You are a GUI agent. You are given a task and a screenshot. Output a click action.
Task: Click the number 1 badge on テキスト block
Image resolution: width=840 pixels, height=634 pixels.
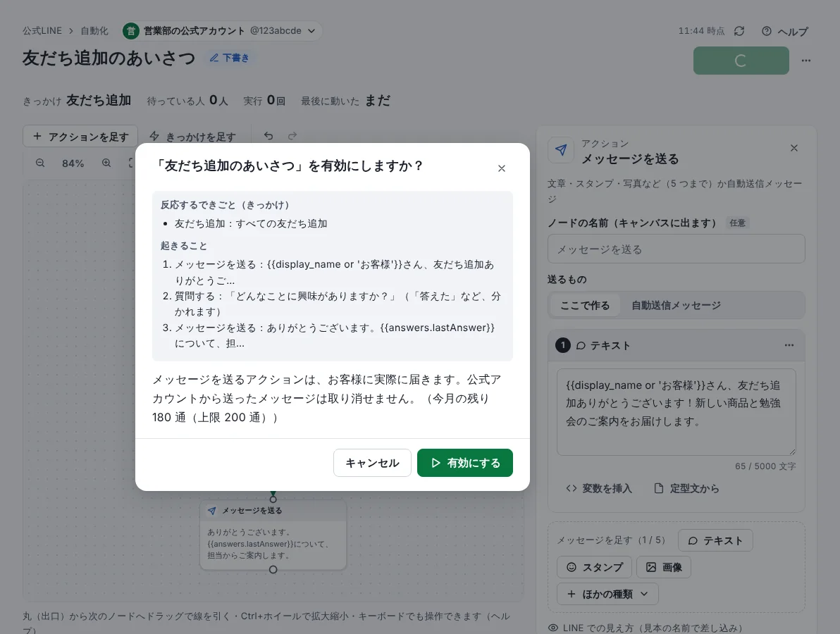tap(563, 345)
